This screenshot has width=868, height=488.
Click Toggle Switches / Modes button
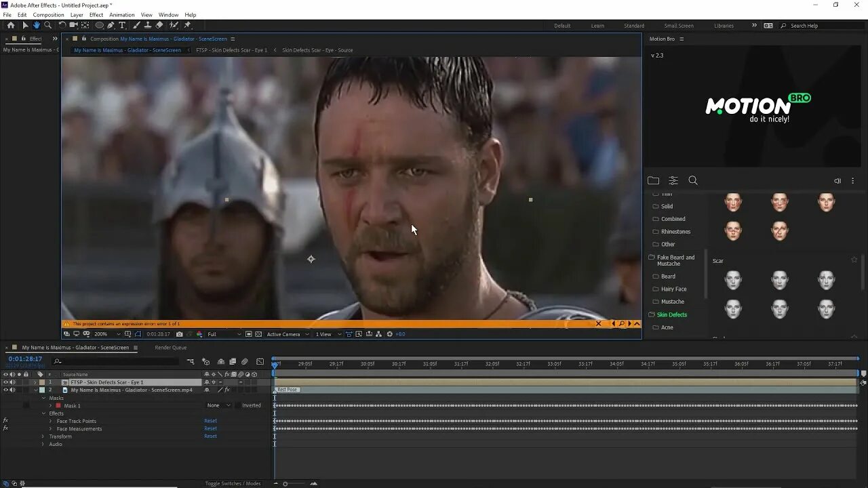[x=233, y=483]
